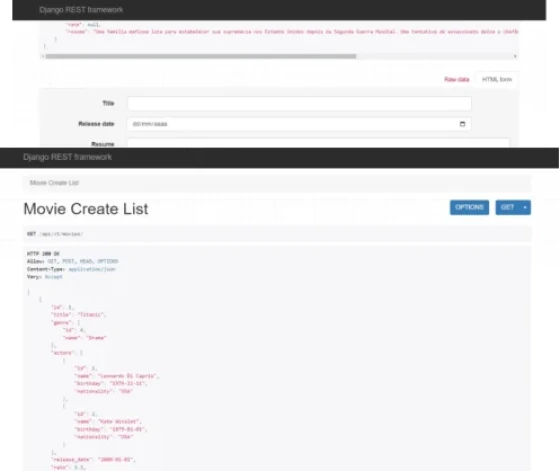Click the Vary: Accept header line
Viewport: 559px width, 471px height.
[x=45, y=277]
